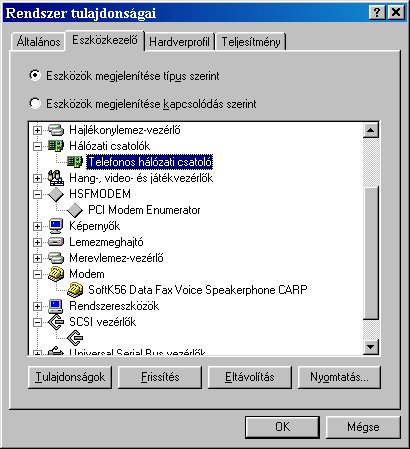Select the Rendszereszközök computer icon
Viewport: 410px width, 449px height.
pyautogui.click(x=56, y=306)
